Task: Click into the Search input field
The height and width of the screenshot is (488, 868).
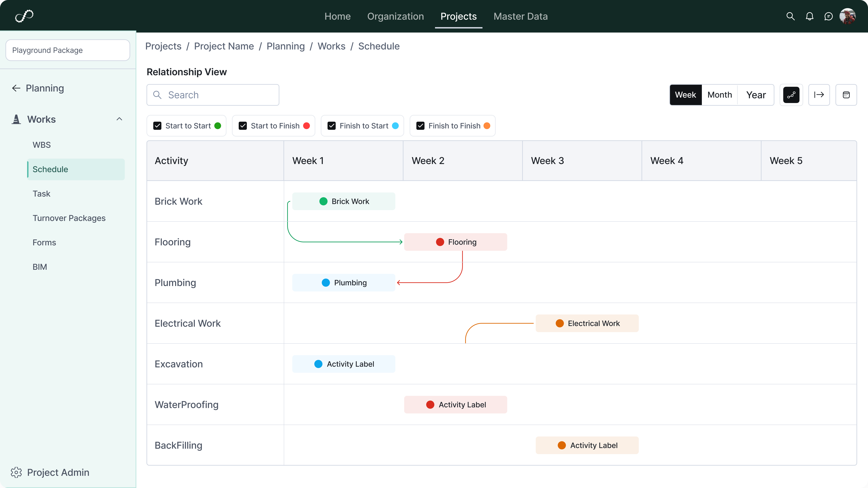Action: click(x=213, y=95)
